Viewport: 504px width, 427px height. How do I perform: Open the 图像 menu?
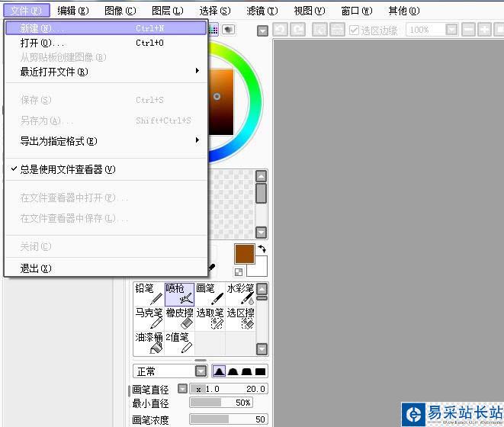(120, 11)
